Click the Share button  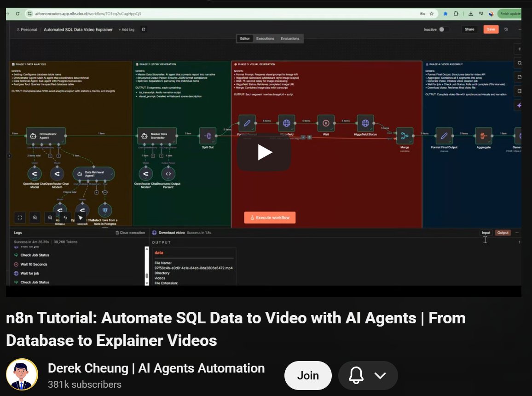tap(469, 29)
